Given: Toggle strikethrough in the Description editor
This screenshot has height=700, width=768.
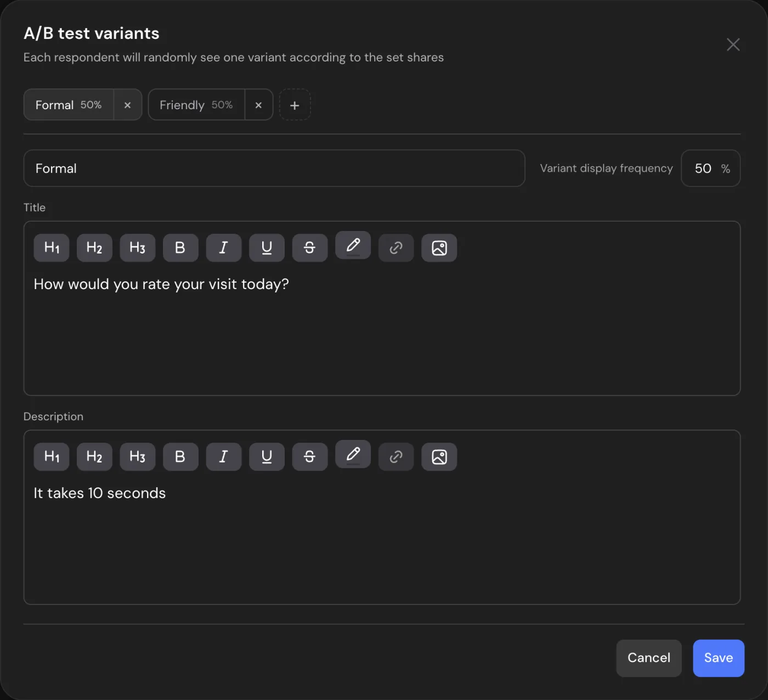Looking at the screenshot, I should click(x=310, y=457).
